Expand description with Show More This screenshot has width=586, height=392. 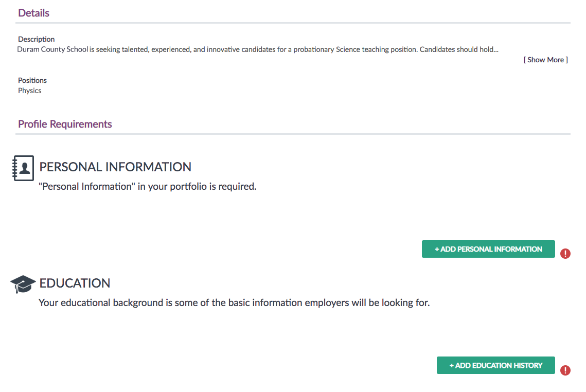[545, 60]
